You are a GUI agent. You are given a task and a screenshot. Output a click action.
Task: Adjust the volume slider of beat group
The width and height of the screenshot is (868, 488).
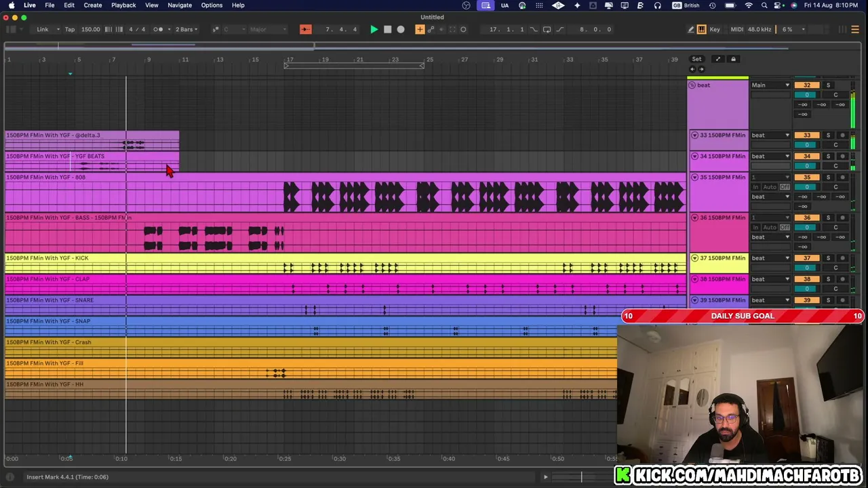(807, 95)
